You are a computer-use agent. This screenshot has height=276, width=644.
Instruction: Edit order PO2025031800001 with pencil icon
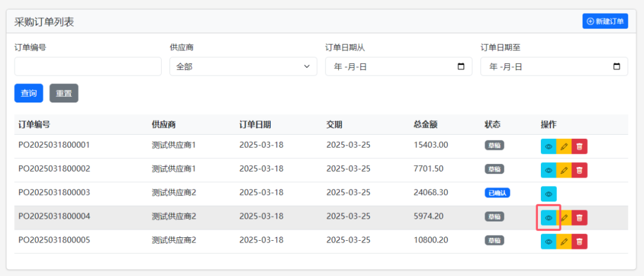click(x=564, y=147)
